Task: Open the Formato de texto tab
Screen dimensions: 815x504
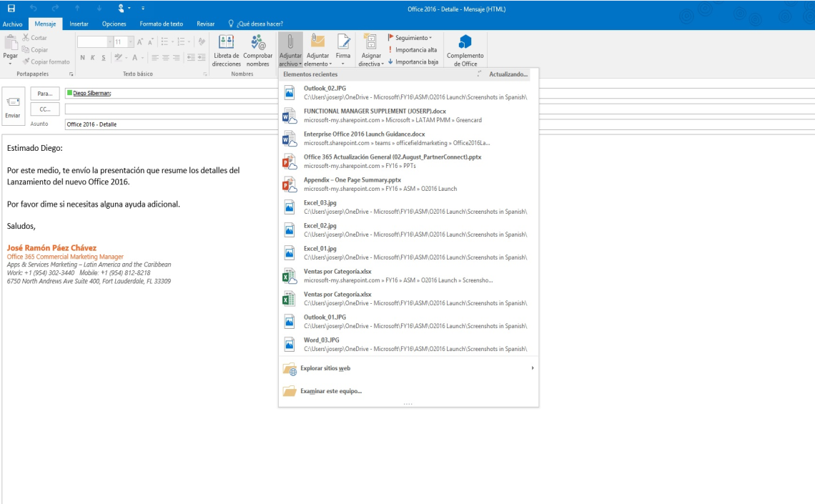Action: 161,24
